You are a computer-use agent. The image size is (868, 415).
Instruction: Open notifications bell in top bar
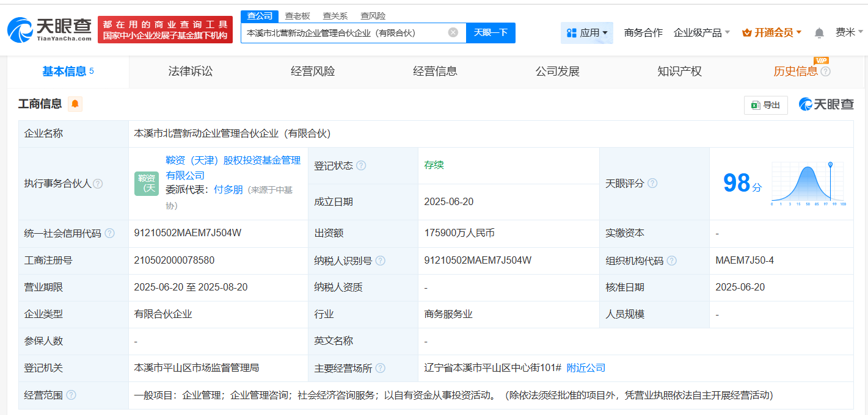pos(819,33)
